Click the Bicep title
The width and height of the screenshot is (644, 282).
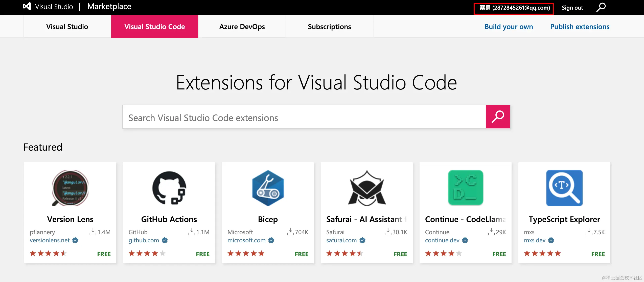[268, 219]
